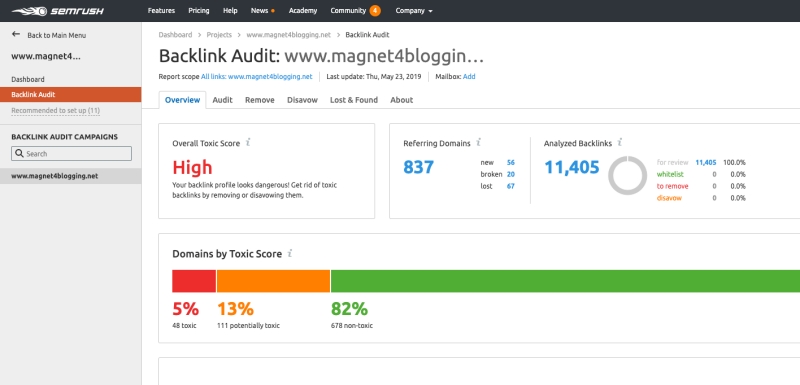Click the Analyzed Backlinks donut chart
The height and width of the screenshot is (385, 800).
point(628,175)
